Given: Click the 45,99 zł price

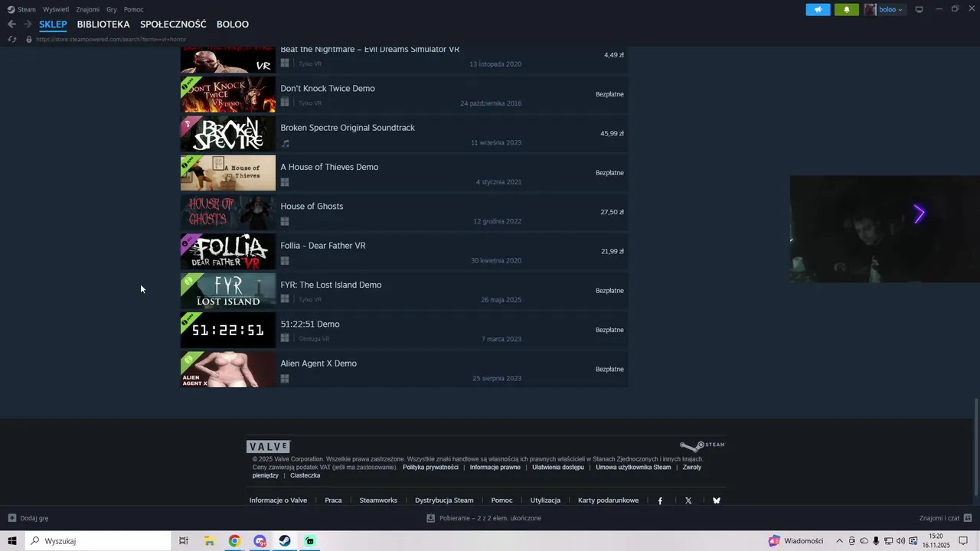Looking at the screenshot, I should click(x=612, y=133).
